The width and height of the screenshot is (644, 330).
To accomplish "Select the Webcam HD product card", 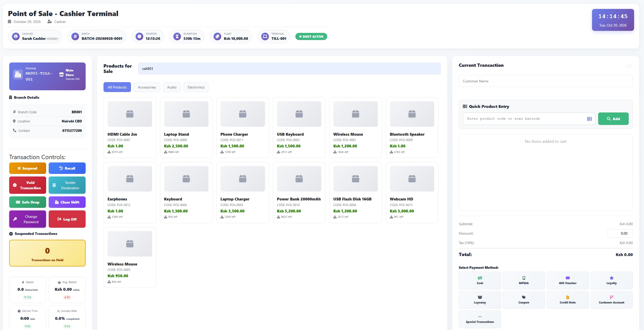I will [x=412, y=193].
